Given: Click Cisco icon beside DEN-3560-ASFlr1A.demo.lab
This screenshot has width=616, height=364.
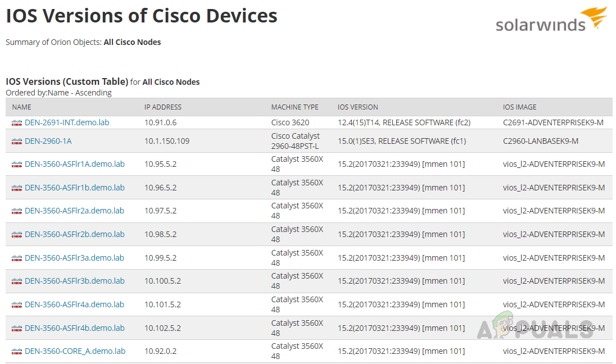Looking at the screenshot, I should pyautogui.click(x=17, y=165).
